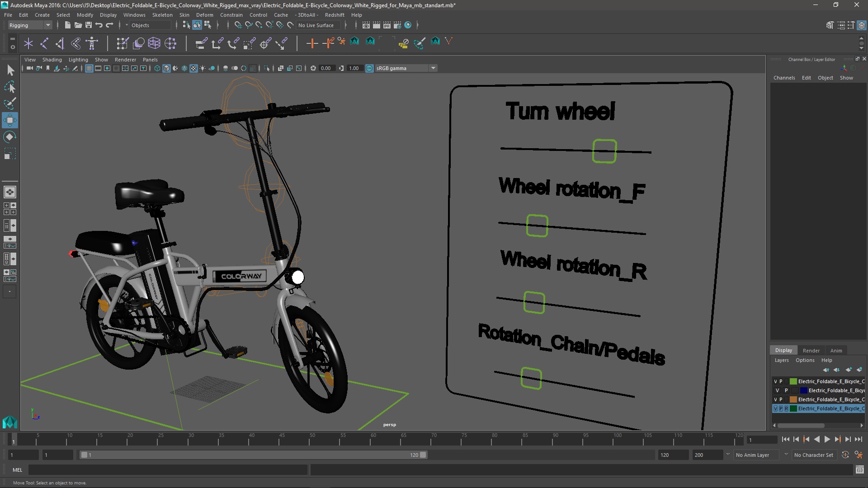This screenshot has width=868, height=488.
Task: Click the Lattice deformer cage icon
Action: click(x=154, y=43)
